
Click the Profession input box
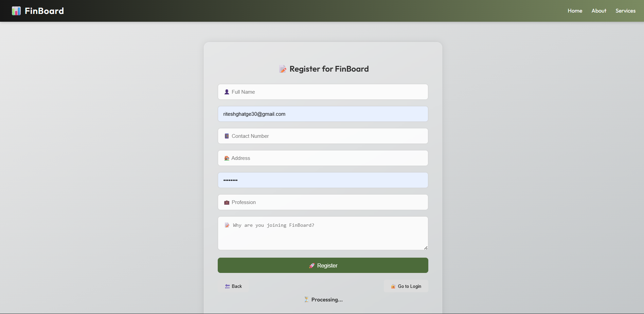[x=323, y=202]
